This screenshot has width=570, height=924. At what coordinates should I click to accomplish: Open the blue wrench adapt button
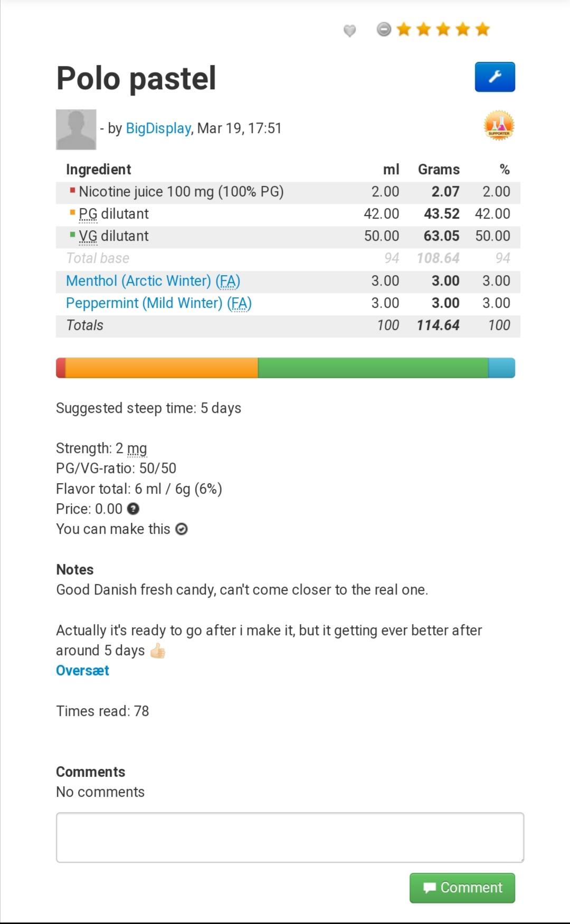click(x=495, y=77)
